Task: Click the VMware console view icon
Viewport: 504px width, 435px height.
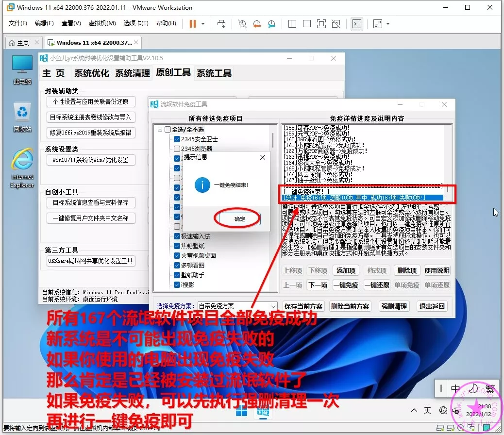Action: (357, 24)
